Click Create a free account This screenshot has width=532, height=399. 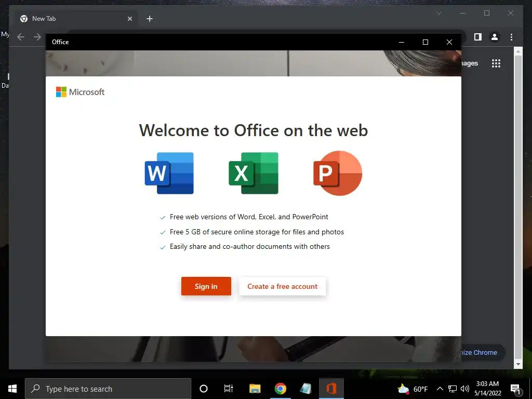[282, 286]
